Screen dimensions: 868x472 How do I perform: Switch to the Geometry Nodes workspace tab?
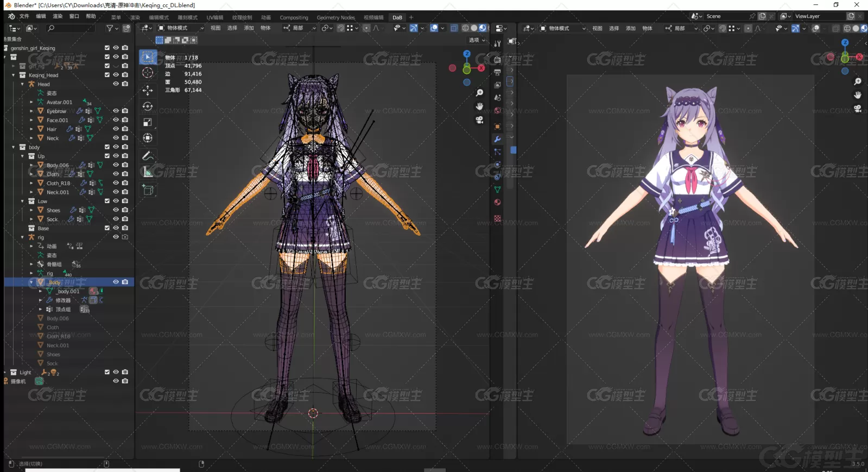click(335, 17)
